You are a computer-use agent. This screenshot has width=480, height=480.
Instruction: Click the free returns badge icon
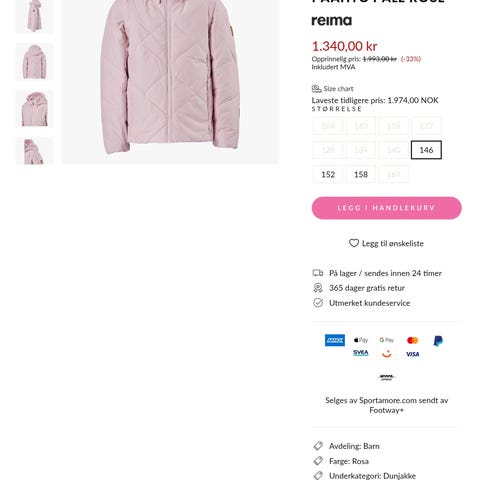tap(318, 288)
